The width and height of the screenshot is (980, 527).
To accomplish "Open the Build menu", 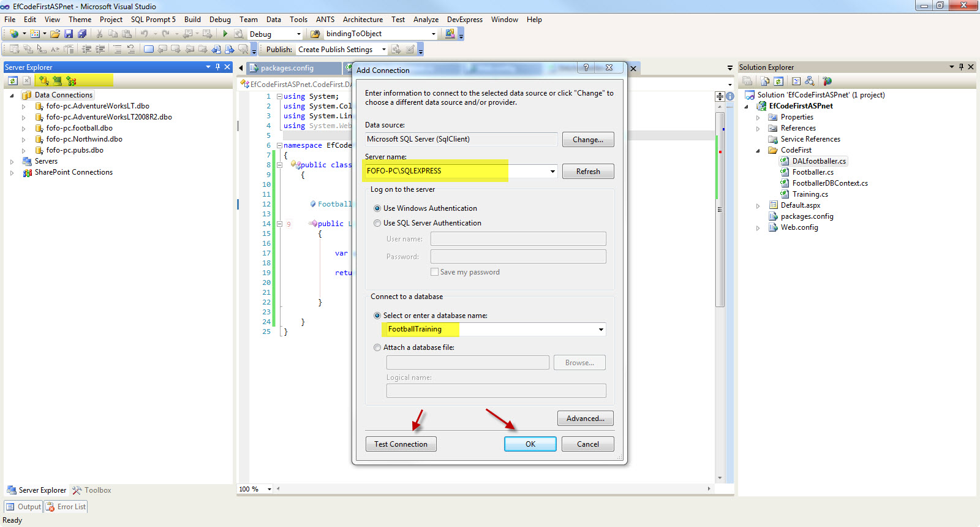I will 192,20.
